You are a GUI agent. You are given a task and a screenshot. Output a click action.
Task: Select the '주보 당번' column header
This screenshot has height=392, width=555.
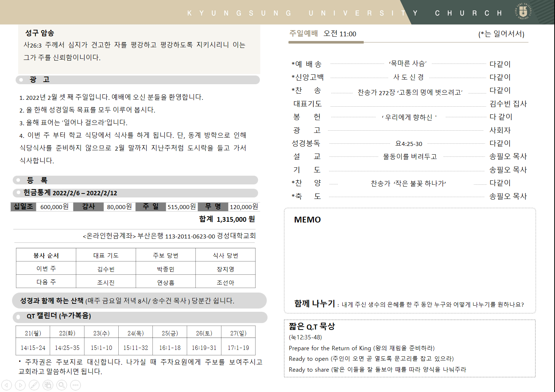pos(166,255)
